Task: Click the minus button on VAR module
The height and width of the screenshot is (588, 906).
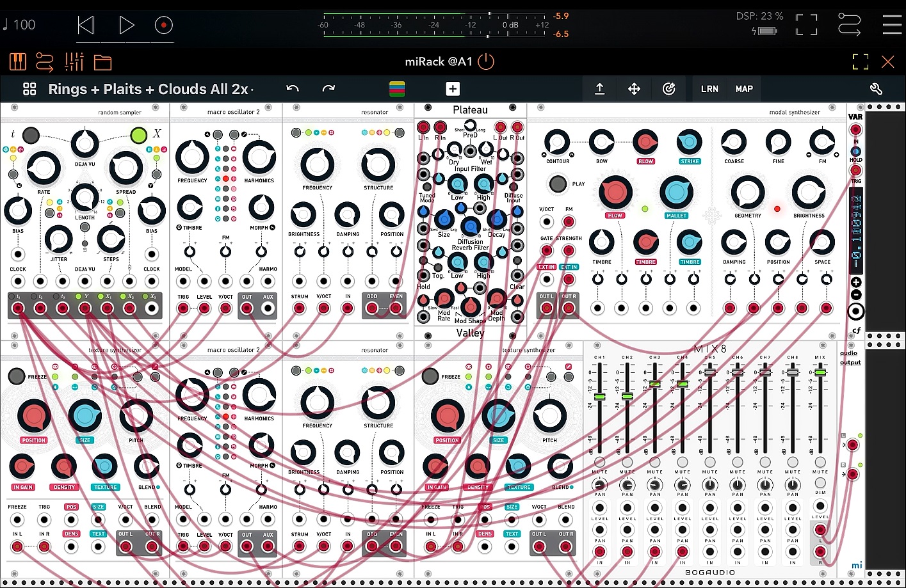Action: 855,295
